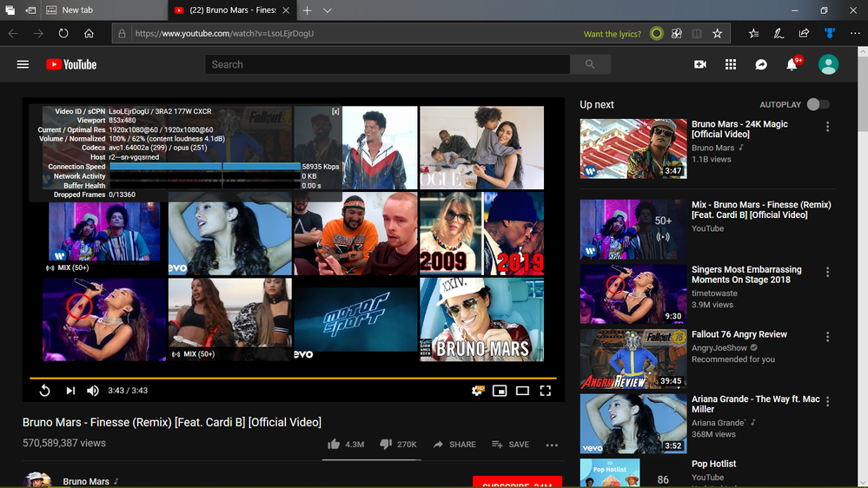Open Singers Most Embarrassing Moments video title
Viewport: 868px width, 488px height.
(746, 274)
